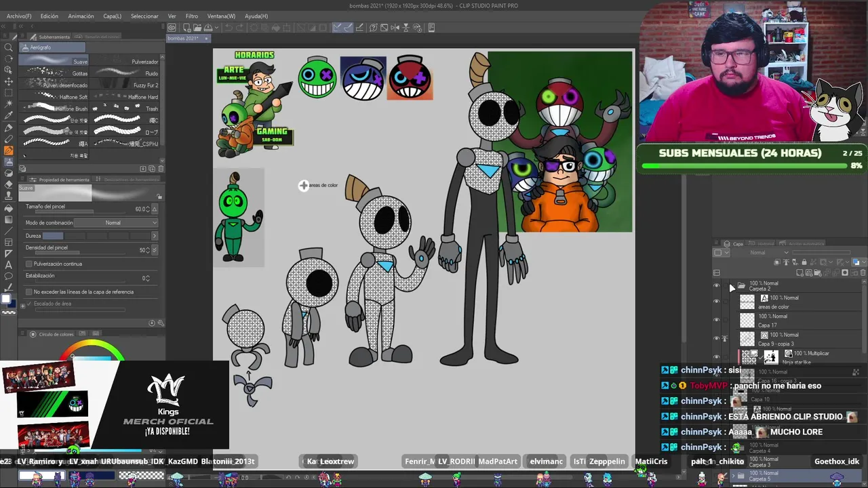Viewport: 868px width, 488px height.
Task: Undo the last action
Action: click(229, 28)
